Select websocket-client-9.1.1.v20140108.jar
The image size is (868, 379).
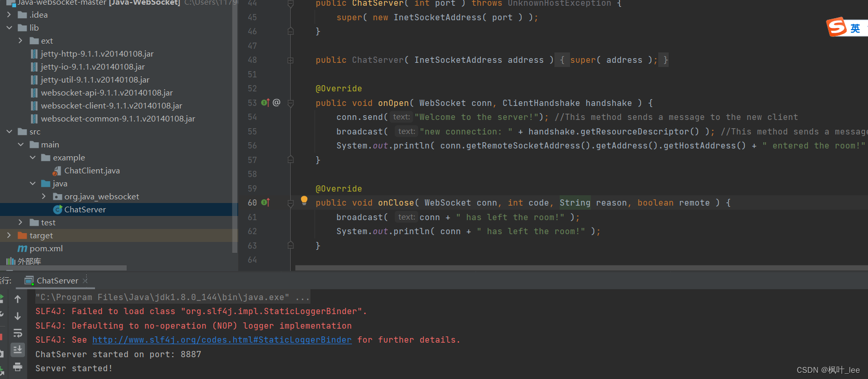(x=112, y=105)
